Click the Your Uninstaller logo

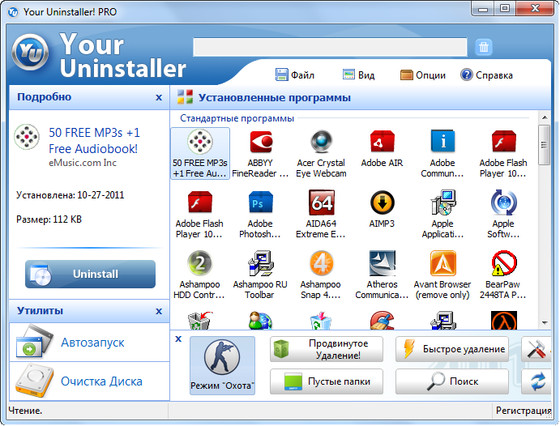[x=30, y=52]
